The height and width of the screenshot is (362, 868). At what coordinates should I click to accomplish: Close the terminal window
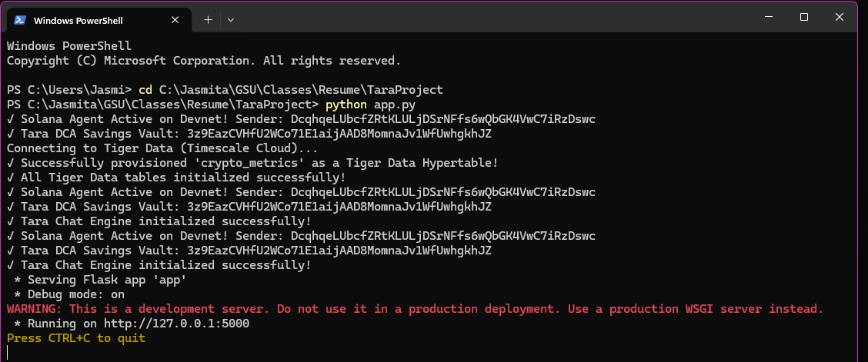(x=840, y=17)
